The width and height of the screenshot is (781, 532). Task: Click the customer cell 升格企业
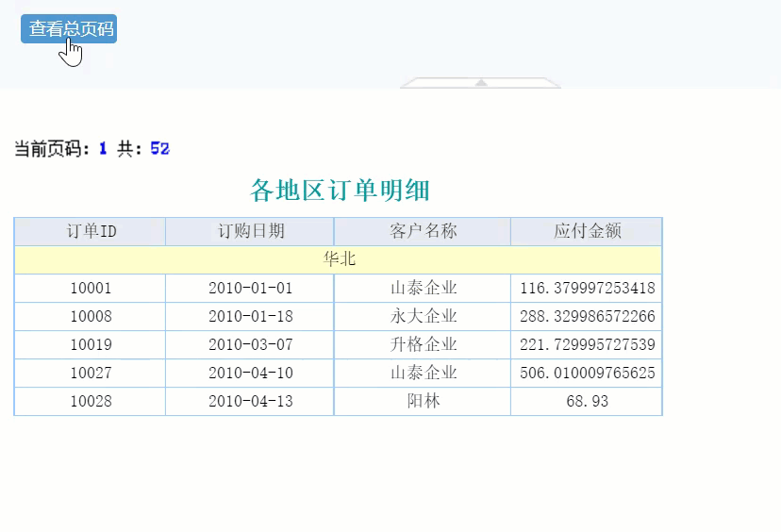(x=423, y=344)
